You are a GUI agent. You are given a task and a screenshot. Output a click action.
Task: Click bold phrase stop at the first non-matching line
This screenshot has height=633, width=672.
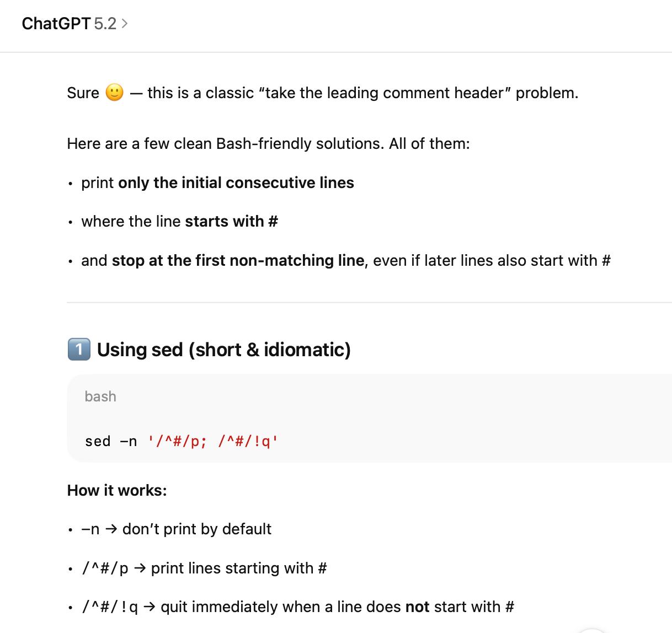tap(238, 260)
